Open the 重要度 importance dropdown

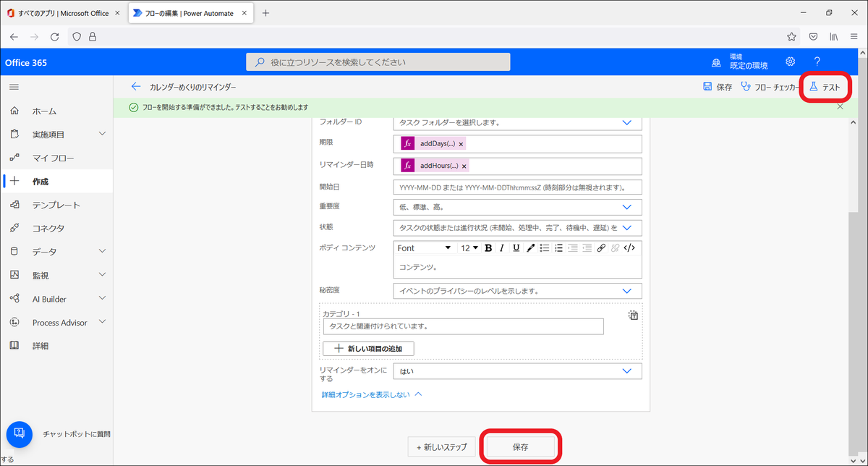[x=626, y=207]
